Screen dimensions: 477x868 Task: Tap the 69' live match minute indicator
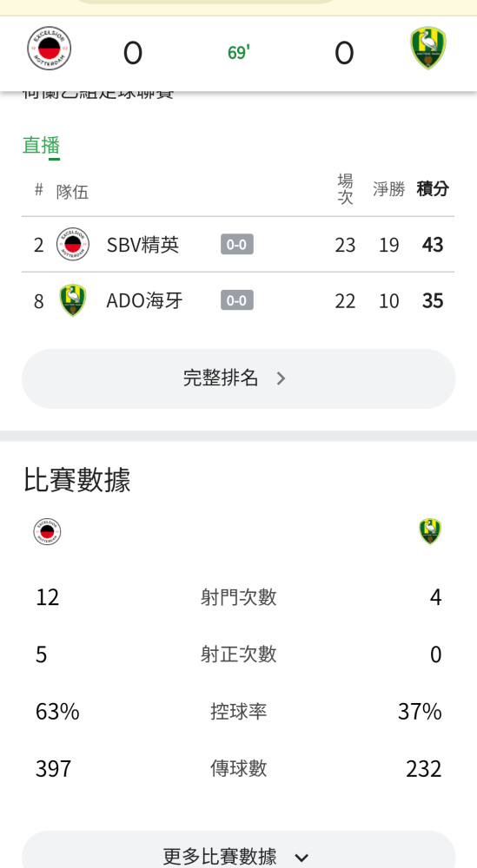pos(239,53)
